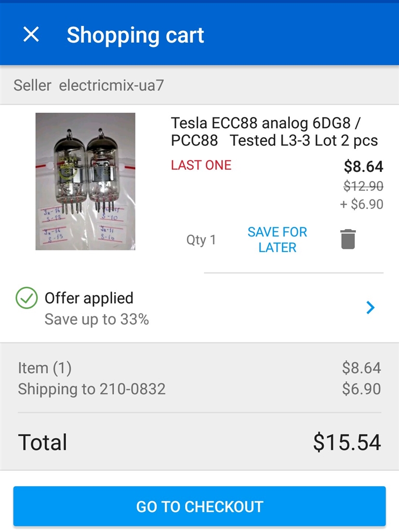
Task: Tap Save up to 33% text
Action: 97,320
